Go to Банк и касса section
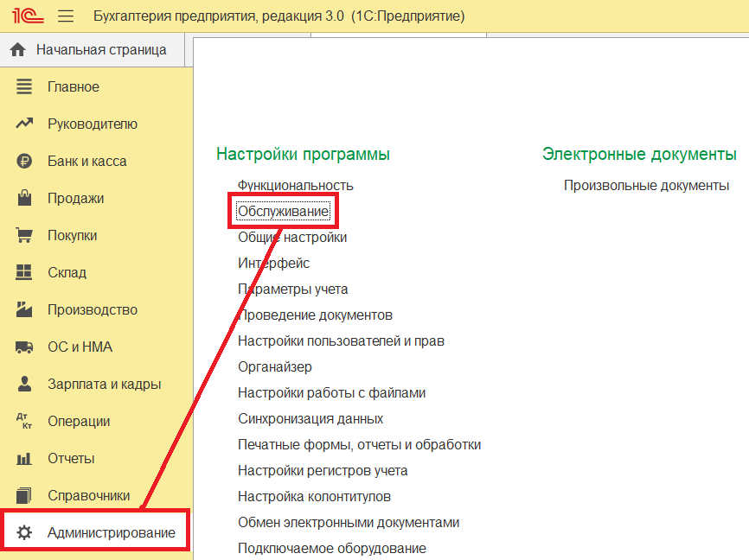 click(87, 161)
